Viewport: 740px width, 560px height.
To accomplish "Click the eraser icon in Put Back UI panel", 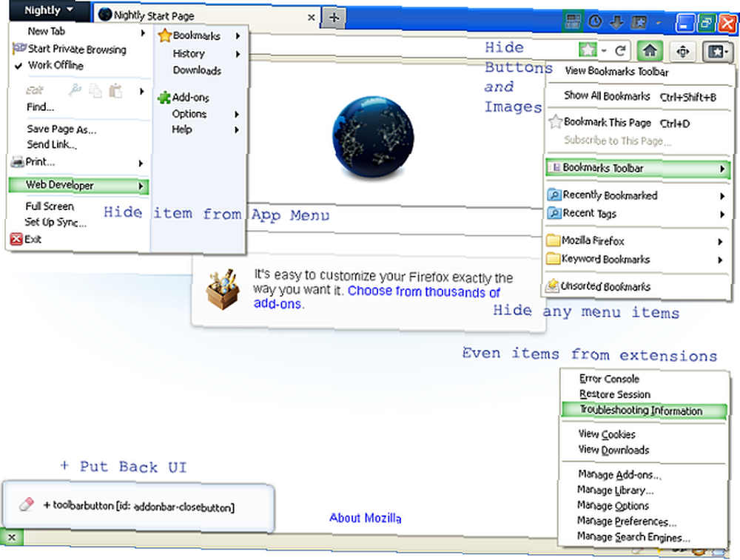I will tap(27, 505).
